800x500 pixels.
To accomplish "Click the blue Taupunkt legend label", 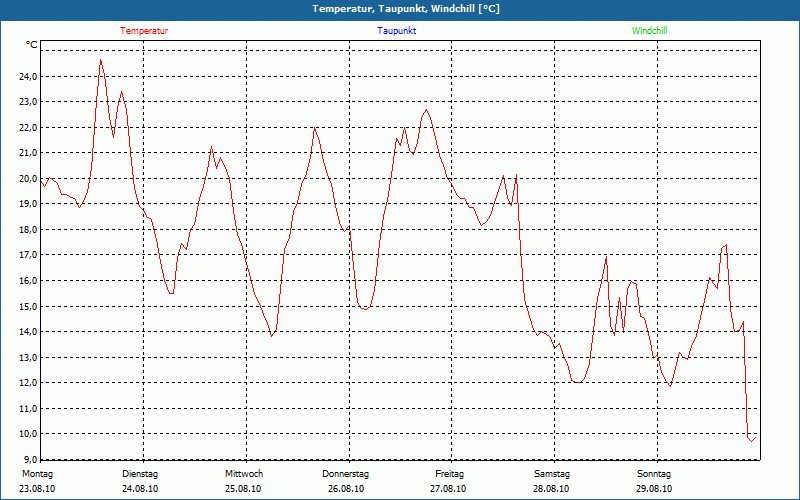I will tap(397, 31).
